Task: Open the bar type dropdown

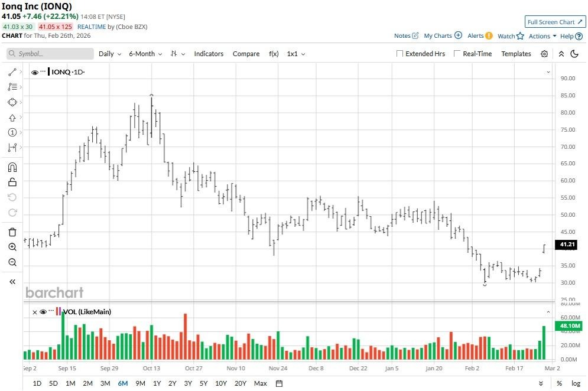Action: pos(178,54)
